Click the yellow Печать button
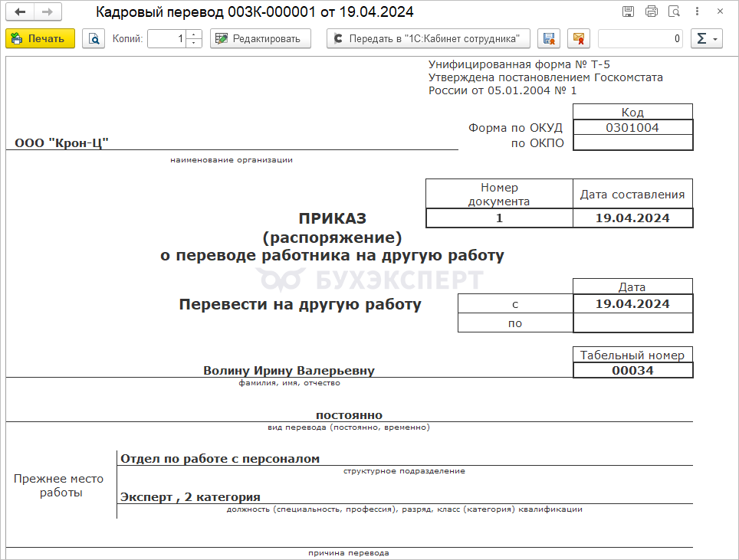Image resolution: width=739 pixels, height=560 pixels. [40, 38]
